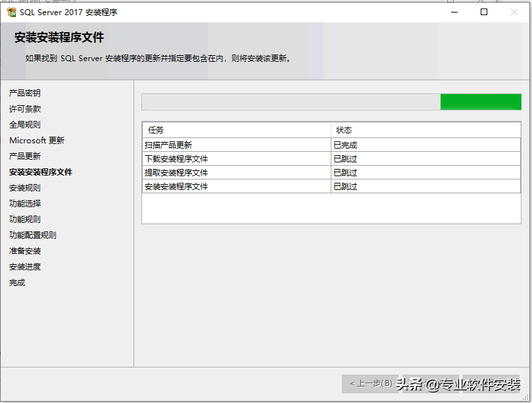Click the SQL Server installer icon in title bar
Viewport: 532px width, 403px height.
pos(11,12)
